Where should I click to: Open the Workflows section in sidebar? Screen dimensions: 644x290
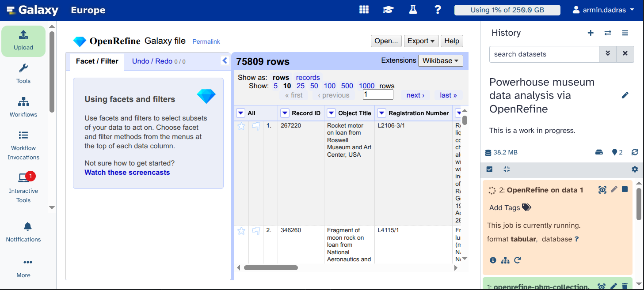23,107
